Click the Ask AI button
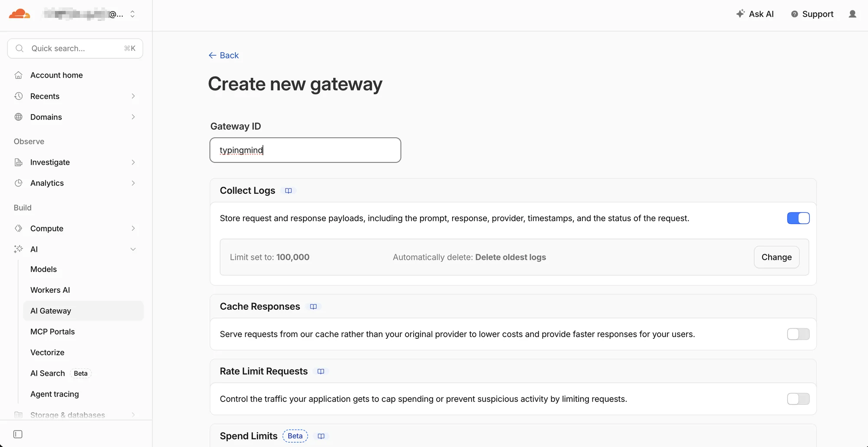Screen dimensions: 868x447 755,14
